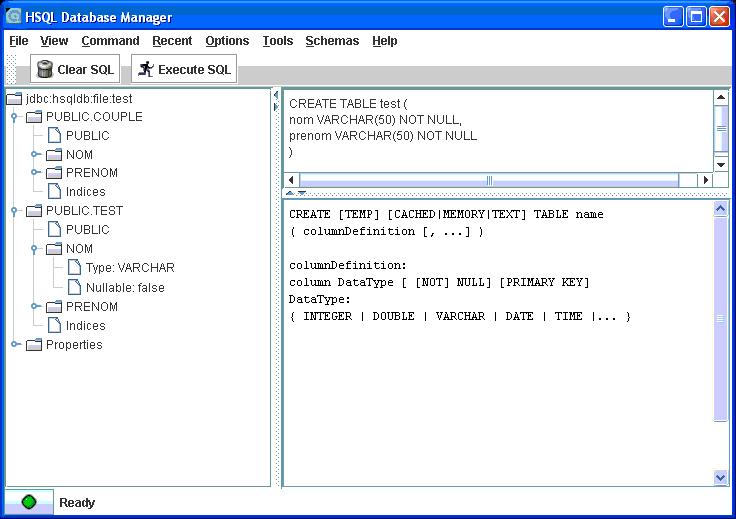The height and width of the screenshot is (519, 736).
Task: Collapse the NOM node under PUBLIC.TEST
Action: (x=35, y=249)
